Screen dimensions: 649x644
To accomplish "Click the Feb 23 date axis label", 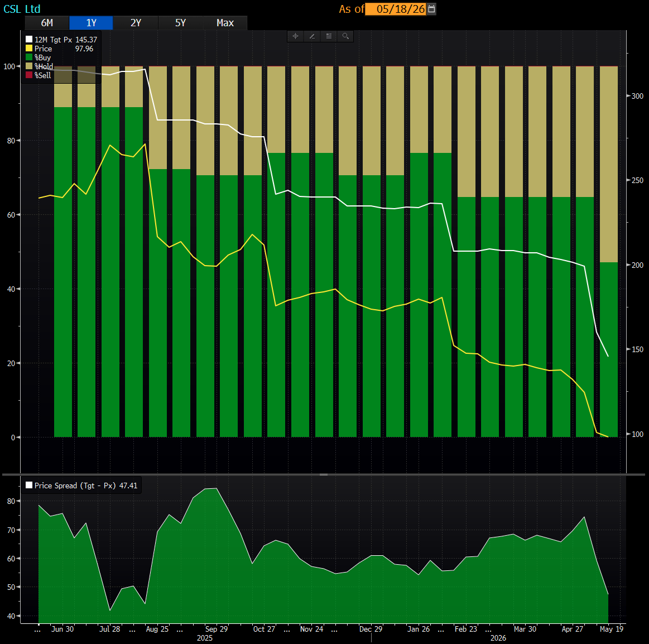I will click(466, 629).
